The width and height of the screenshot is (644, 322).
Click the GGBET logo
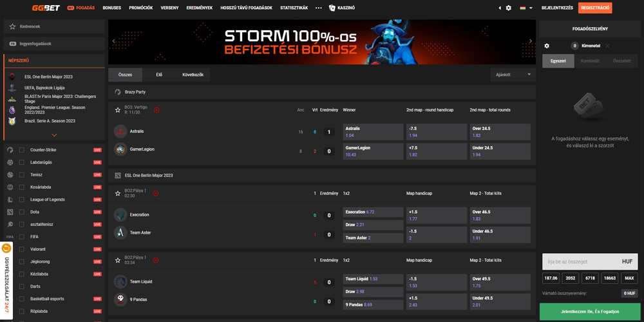(46, 8)
